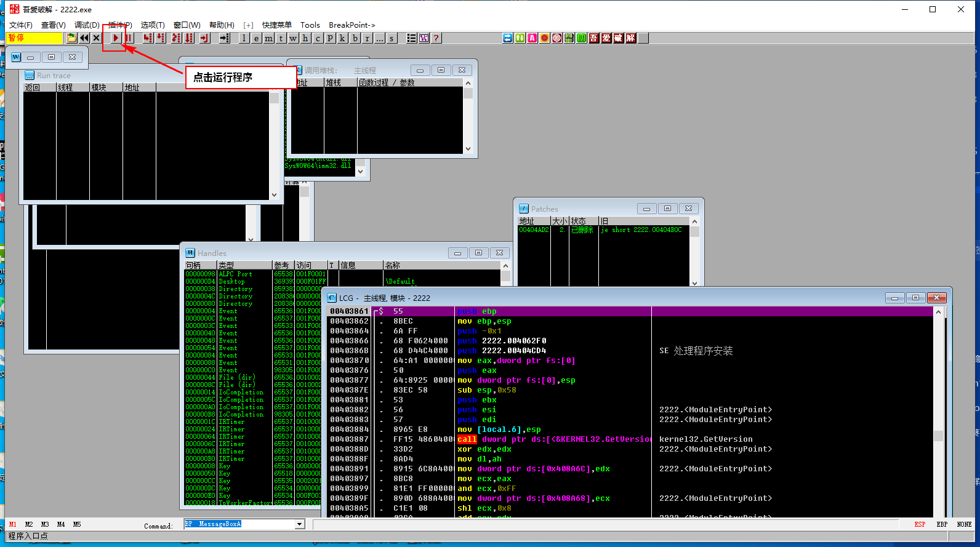
Task: Expand the Command dropdown arrow
Action: pyautogui.click(x=300, y=524)
